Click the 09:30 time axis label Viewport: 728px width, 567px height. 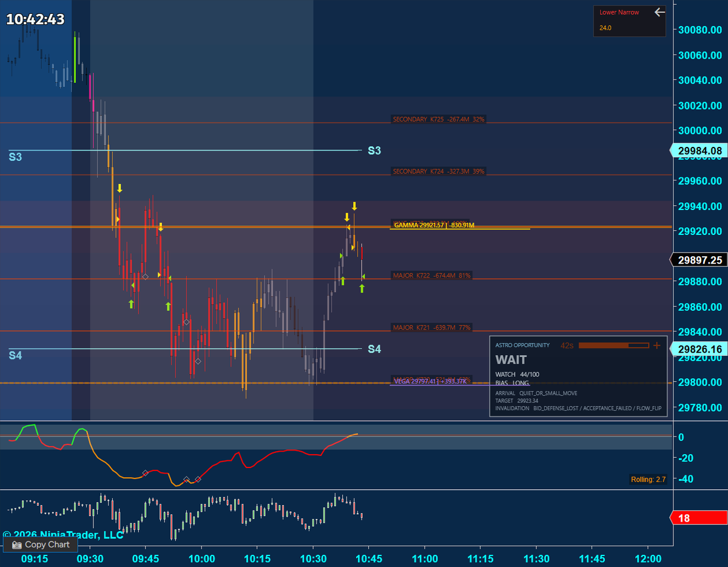pos(90,559)
